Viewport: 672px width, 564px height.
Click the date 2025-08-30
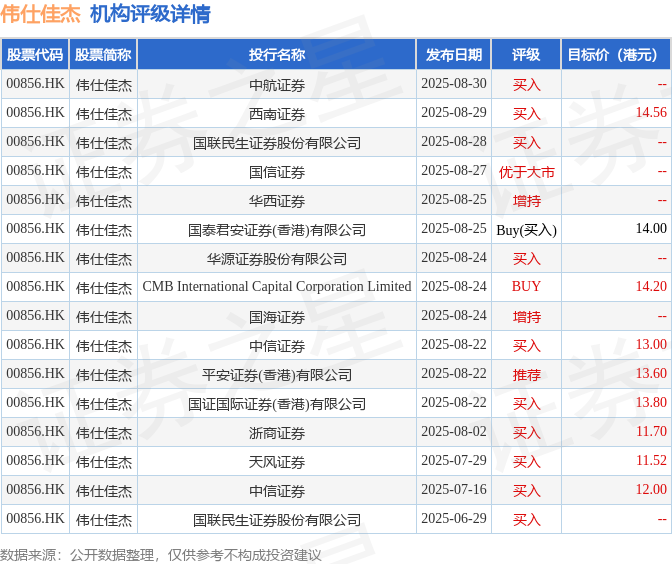[453, 83]
